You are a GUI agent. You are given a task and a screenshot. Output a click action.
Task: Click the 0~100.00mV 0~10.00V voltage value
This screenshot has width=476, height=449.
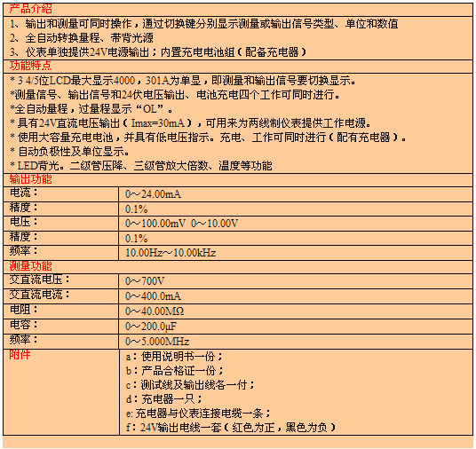click(181, 224)
